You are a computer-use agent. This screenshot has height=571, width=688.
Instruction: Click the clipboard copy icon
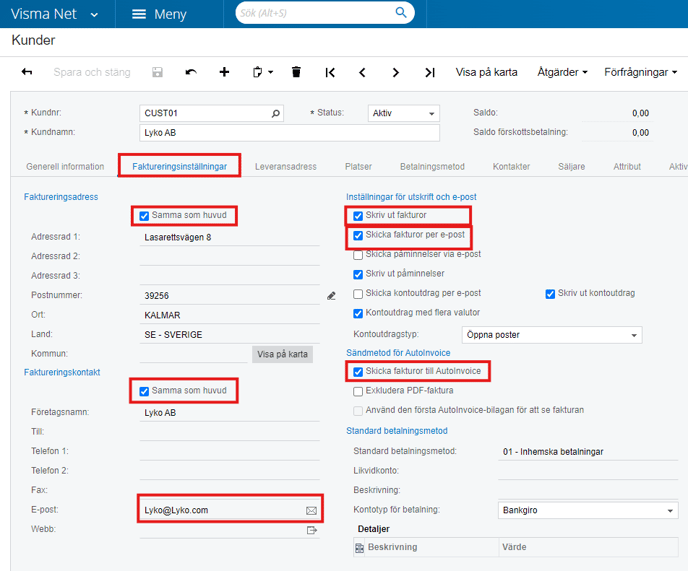click(258, 72)
